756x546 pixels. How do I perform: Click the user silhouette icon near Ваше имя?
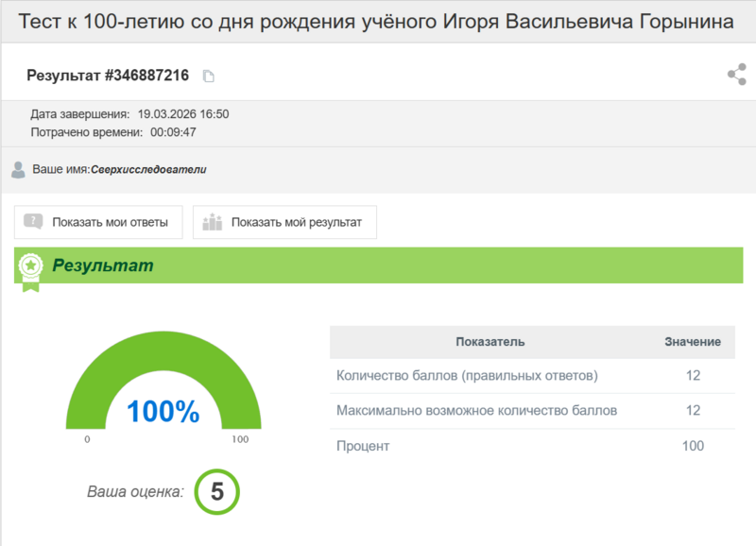pyautogui.click(x=17, y=168)
